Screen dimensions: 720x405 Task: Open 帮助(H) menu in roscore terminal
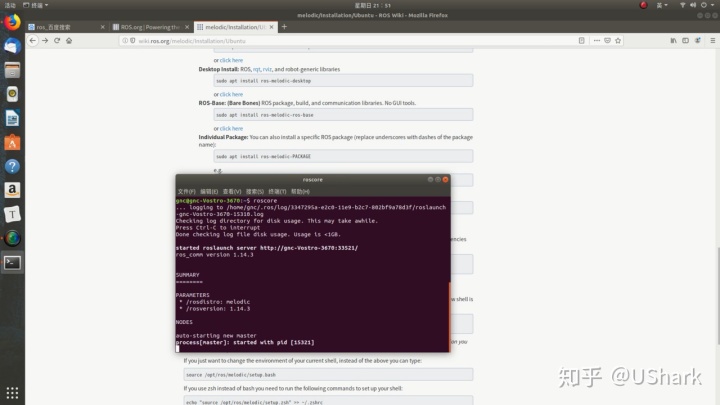pyautogui.click(x=300, y=191)
